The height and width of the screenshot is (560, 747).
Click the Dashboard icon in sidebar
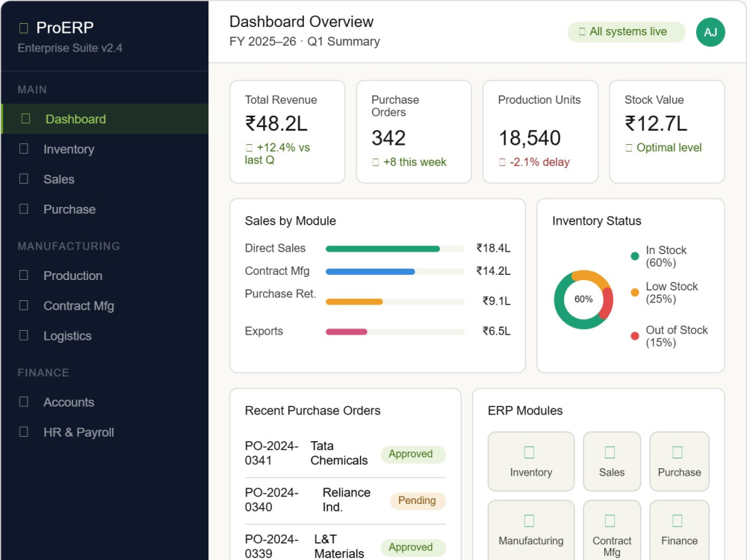[x=25, y=119]
